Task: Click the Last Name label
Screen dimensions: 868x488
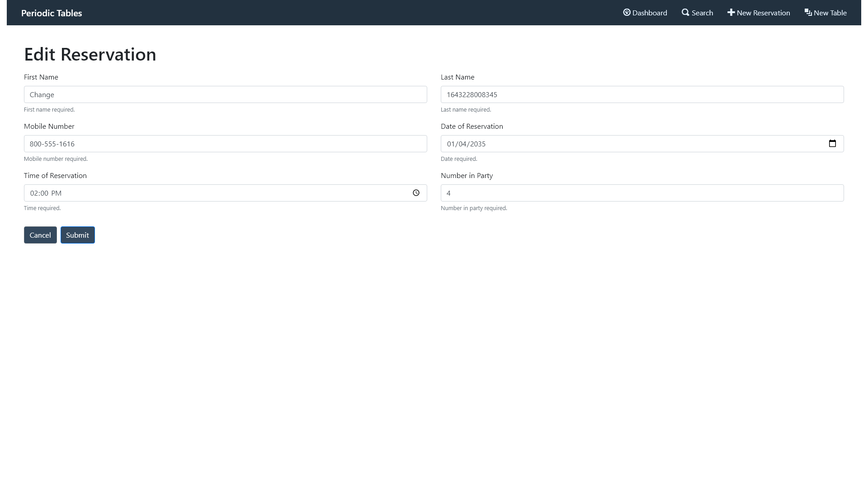Action: pyautogui.click(x=458, y=77)
